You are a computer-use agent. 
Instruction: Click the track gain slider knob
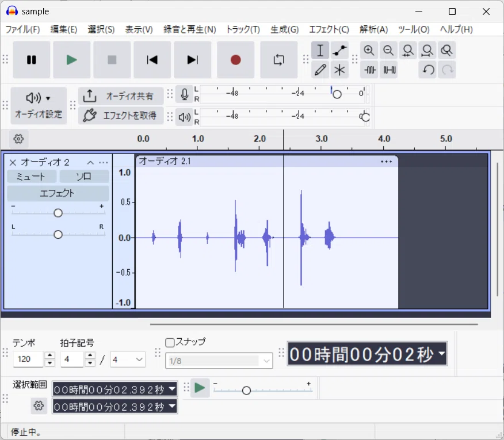tap(58, 213)
